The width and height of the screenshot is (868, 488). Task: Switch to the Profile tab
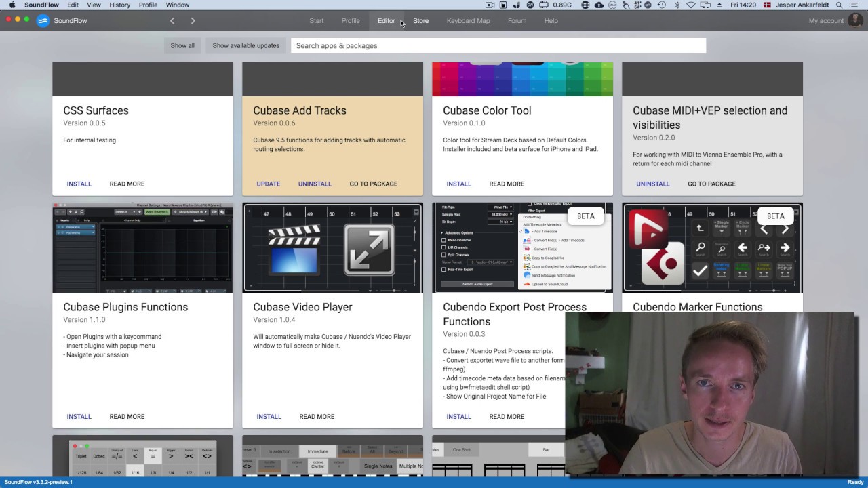pyautogui.click(x=351, y=21)
